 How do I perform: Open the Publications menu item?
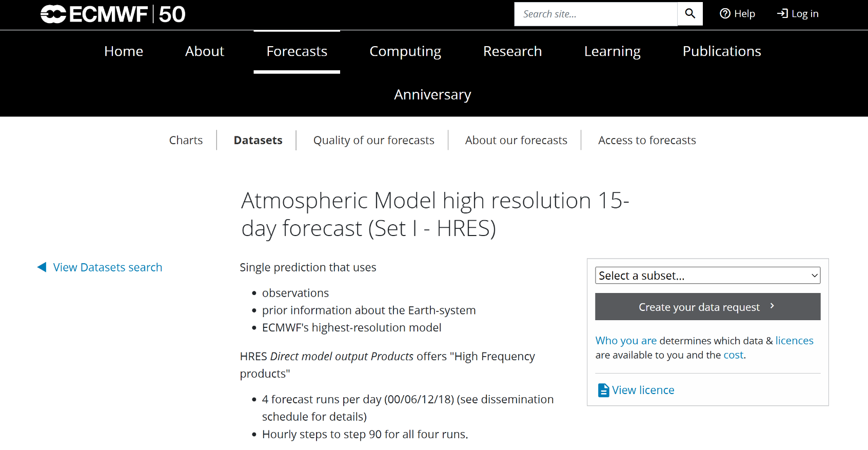(x=721, y=51)
